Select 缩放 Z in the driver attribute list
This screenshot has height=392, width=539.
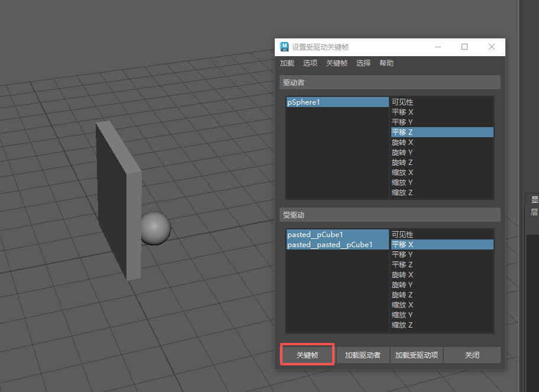click(443, 193)
